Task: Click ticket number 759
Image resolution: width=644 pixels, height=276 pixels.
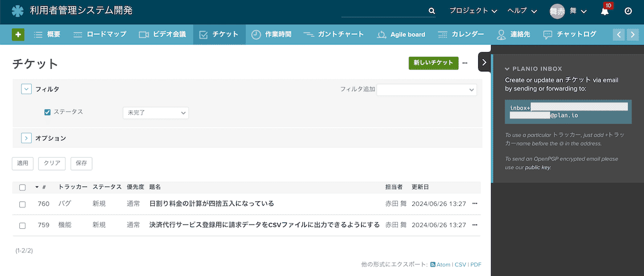Action: (x=43, y=225)
